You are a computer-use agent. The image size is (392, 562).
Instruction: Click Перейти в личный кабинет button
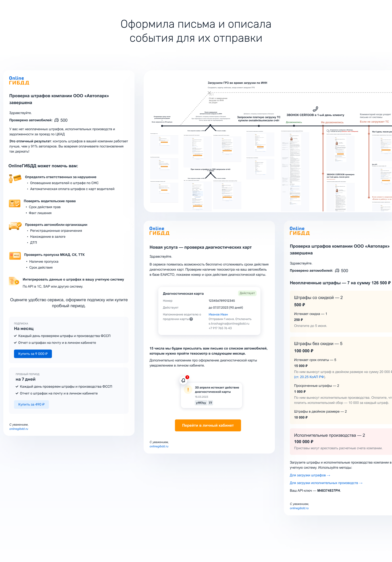tap(208, 425)
